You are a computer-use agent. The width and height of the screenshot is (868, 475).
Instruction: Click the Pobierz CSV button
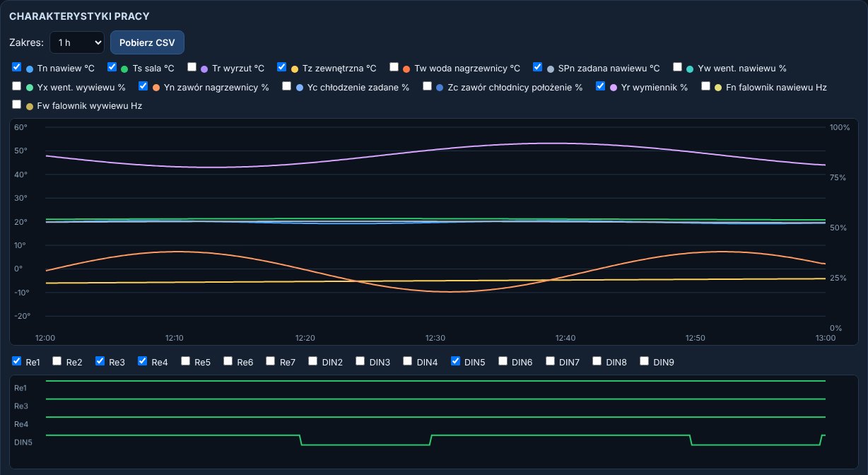coord(147,42)
